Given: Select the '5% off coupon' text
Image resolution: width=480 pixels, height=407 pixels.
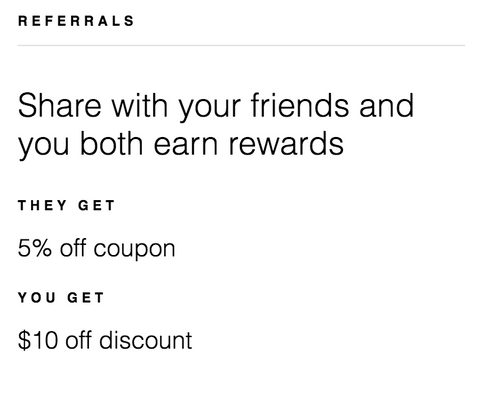Looking at the screenshot, I should pyautogui.click(x=96, y=249).
